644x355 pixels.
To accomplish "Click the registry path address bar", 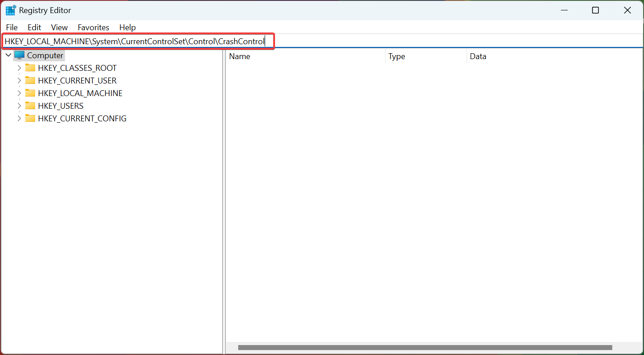I will (x=322, y=41).
